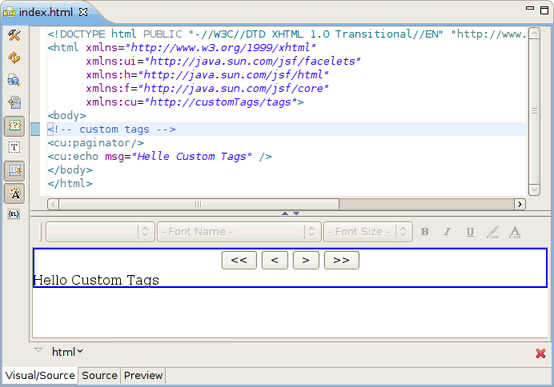554x387 pixels.
Task: Click the xmlns:ui facelets attribute line
Action: pyautogui.click(x=223, y=61)
